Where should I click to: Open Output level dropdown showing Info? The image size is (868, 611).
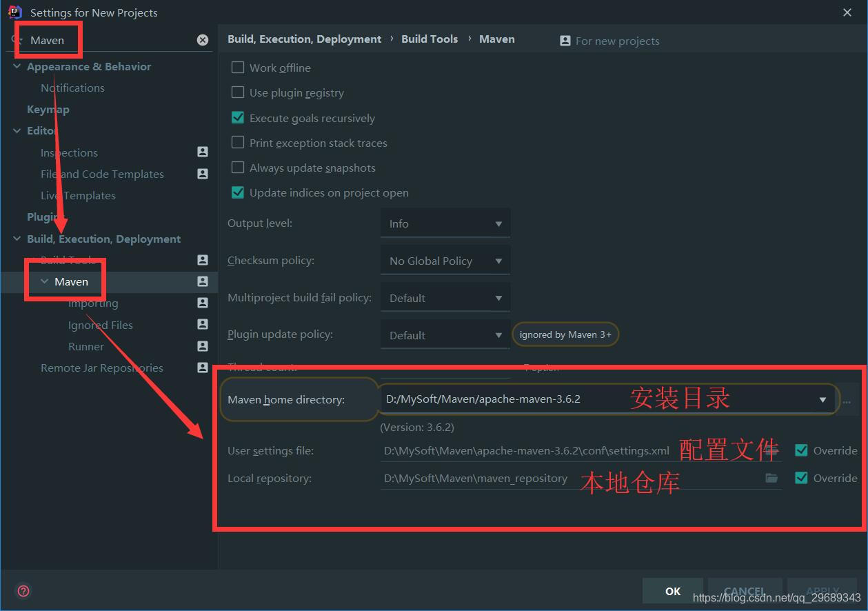(x=445, y=223)
